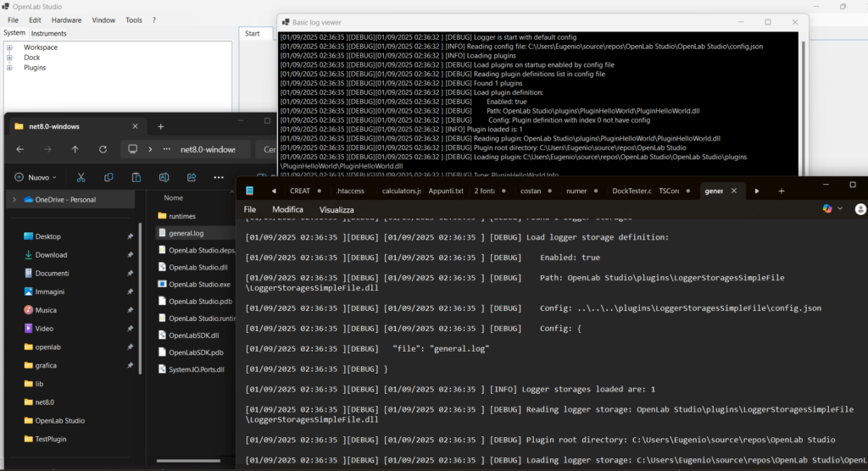
Task: Click the This PC monitor icon in address bar
Action: tap(133, 149)
